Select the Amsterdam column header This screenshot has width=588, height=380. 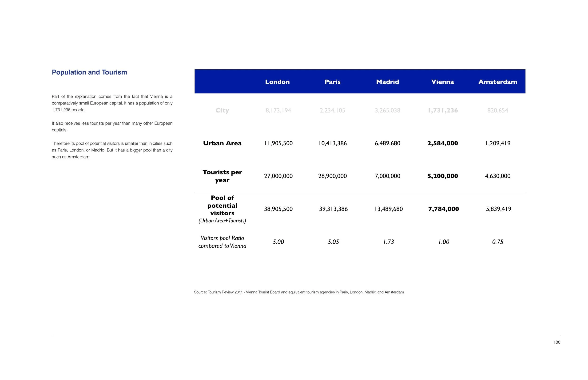pos(498,82)
